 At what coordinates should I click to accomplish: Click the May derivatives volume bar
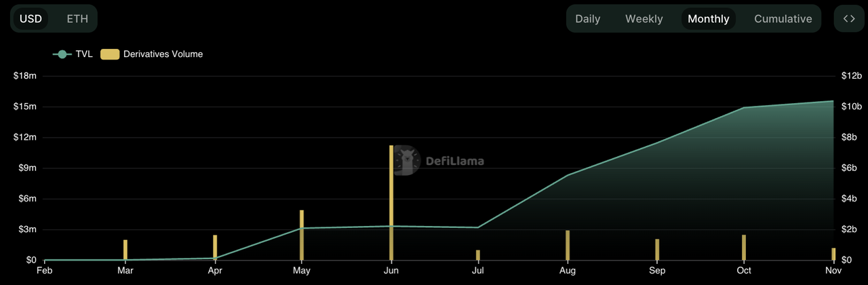coord(302,235)
